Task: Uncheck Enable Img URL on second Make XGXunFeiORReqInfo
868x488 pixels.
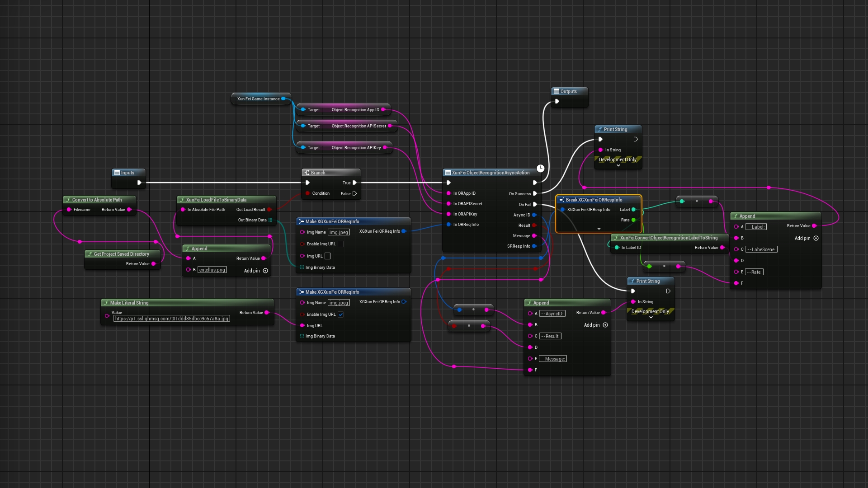Action: (x=341, y=314)
